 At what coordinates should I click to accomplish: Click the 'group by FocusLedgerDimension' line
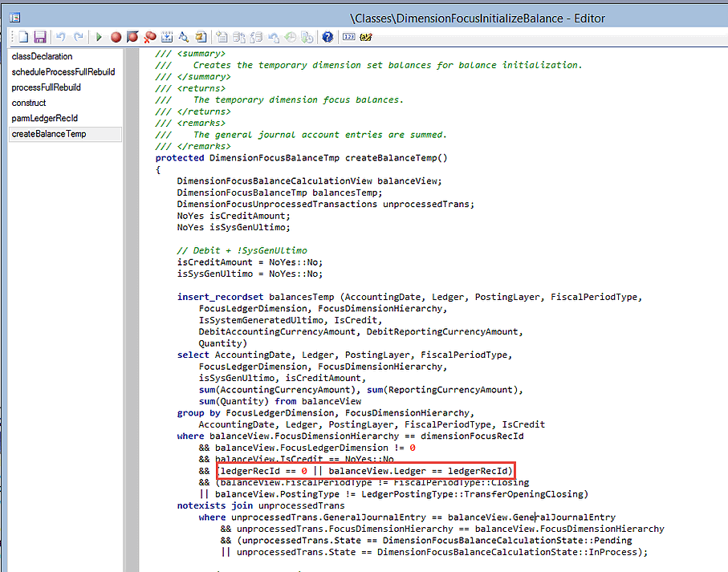click(x=325, y=413)
